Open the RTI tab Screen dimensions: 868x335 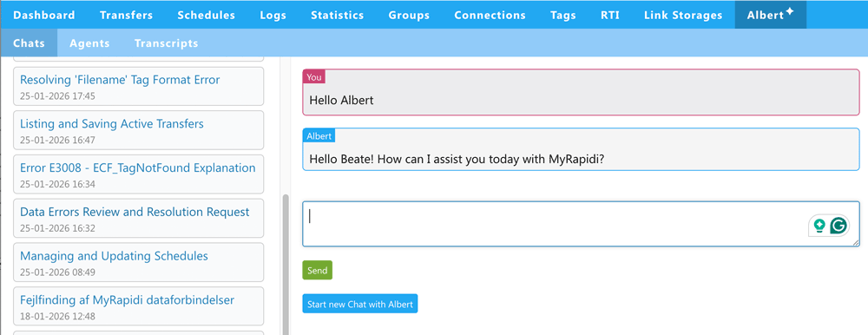tap(610, 15)
